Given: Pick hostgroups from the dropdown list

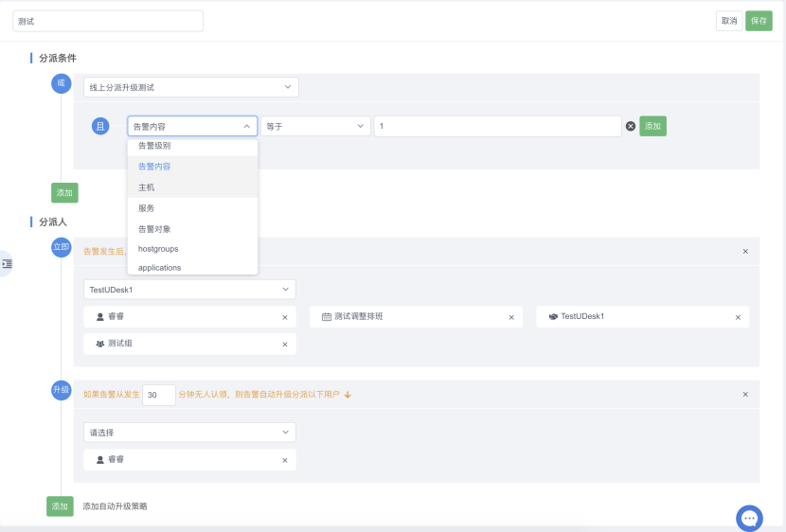Looking at the screenshot, I should point(192,249).
